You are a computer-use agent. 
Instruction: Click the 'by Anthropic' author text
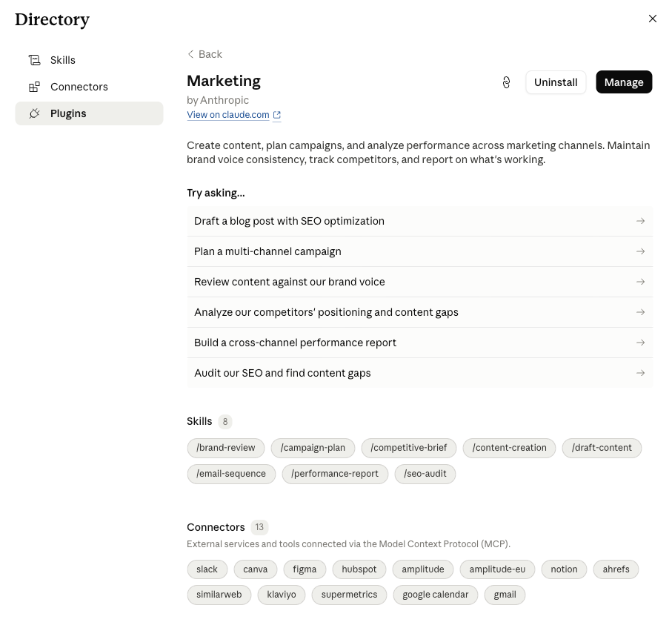[x=218, y=100]
